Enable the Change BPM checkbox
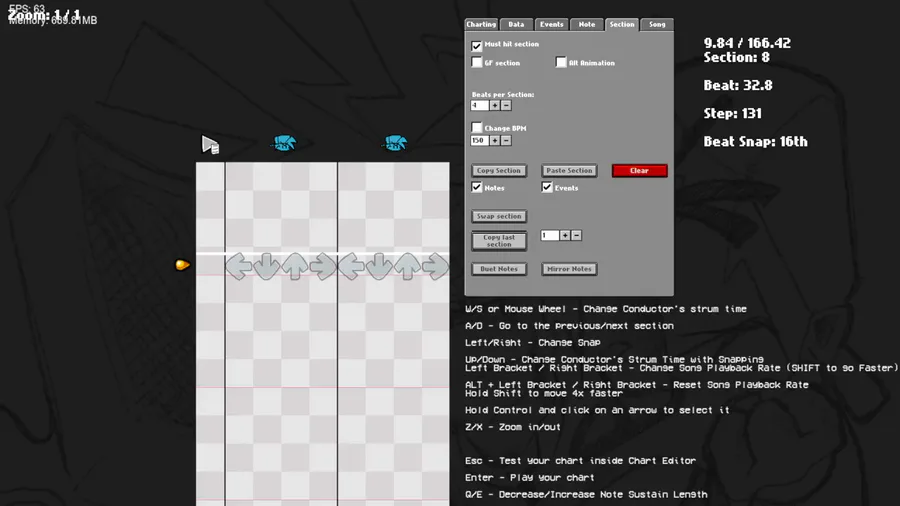900x506 pixels. pyautogui.click(x=476, y=127)
